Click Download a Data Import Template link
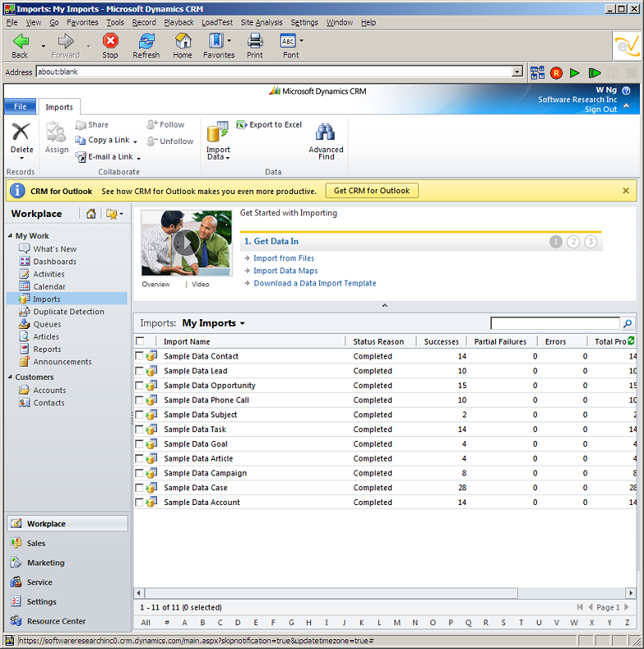Viewport: 644px width, 649px height. (315, 283)
